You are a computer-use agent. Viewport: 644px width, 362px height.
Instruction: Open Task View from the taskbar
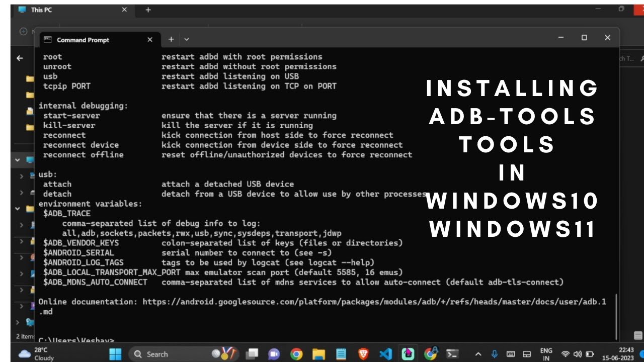[253, 354]
